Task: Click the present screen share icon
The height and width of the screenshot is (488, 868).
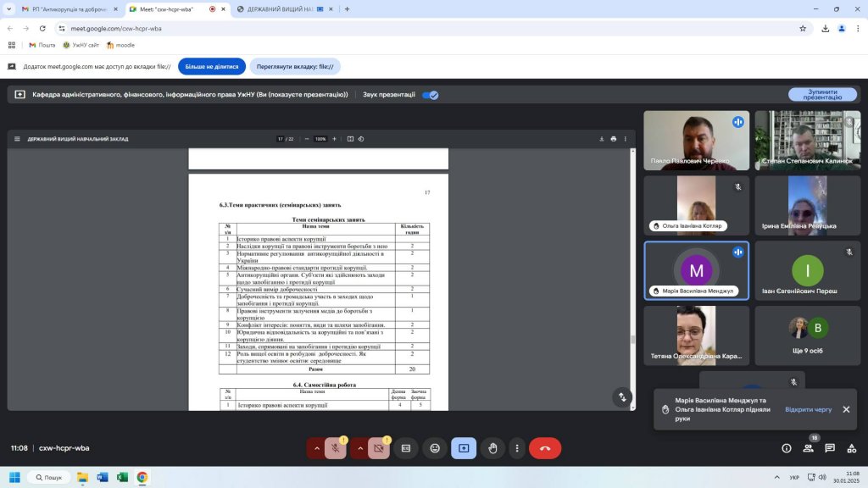Action: tap(464, 448)
